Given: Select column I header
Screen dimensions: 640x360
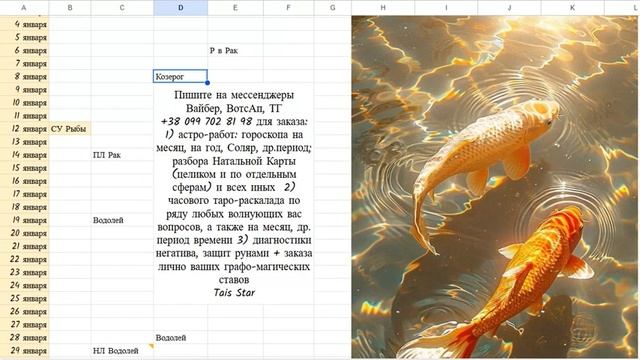Looking at the screenshot, I should point(446,8).
